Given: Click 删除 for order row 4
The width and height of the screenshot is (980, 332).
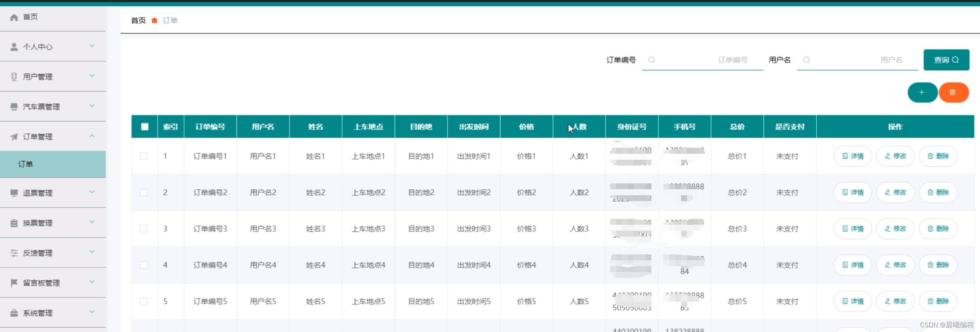Looking at the screenshot, I should (x=938, y=265).
